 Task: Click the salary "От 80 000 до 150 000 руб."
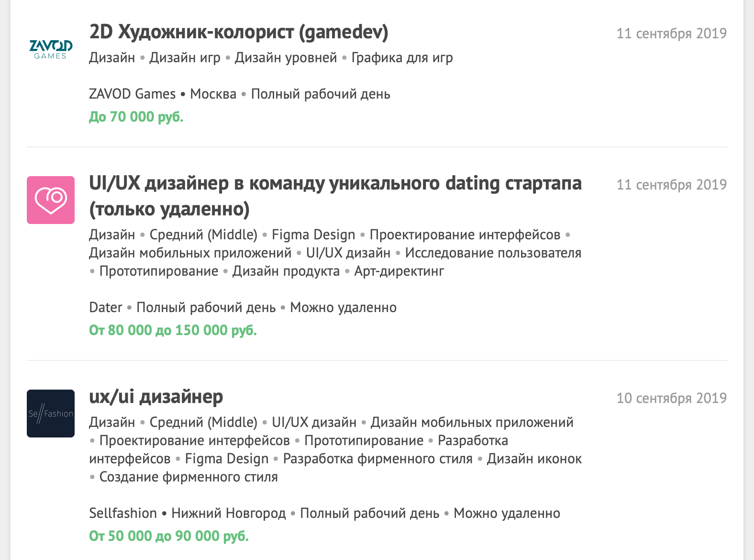click(x=173, y=330)
